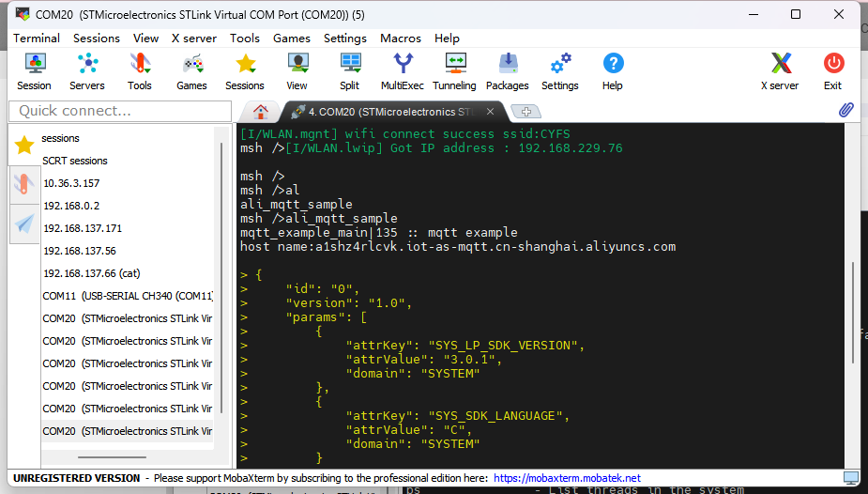Open a new tab with plus button
The height and width of the screenshot is (494, 868).
(525, 112)
